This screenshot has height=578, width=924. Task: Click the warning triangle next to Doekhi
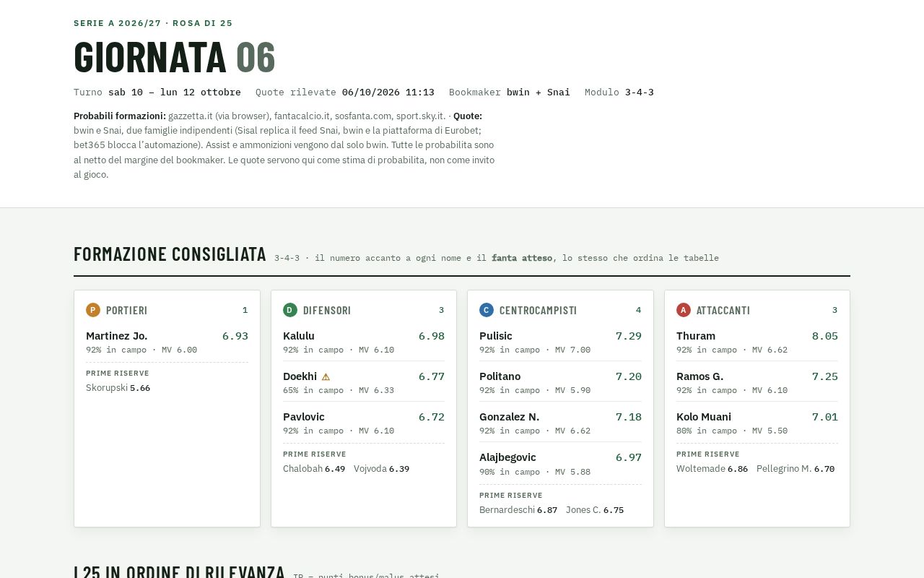coord(326,377)
